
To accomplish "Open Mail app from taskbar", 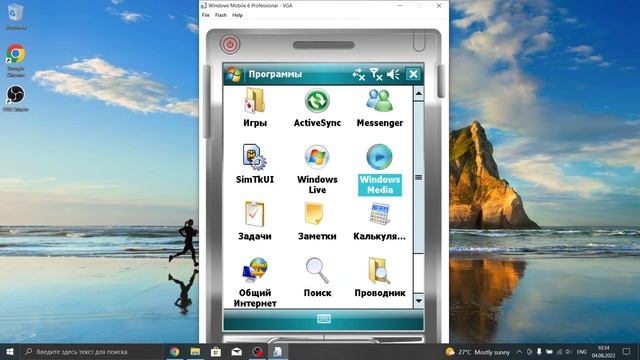I will coord(236,351).
